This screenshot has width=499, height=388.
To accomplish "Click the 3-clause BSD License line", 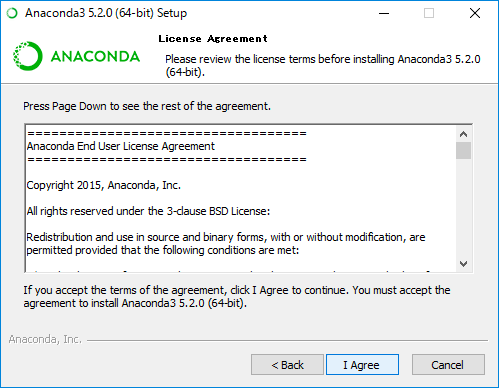I will tap(148, 211).
